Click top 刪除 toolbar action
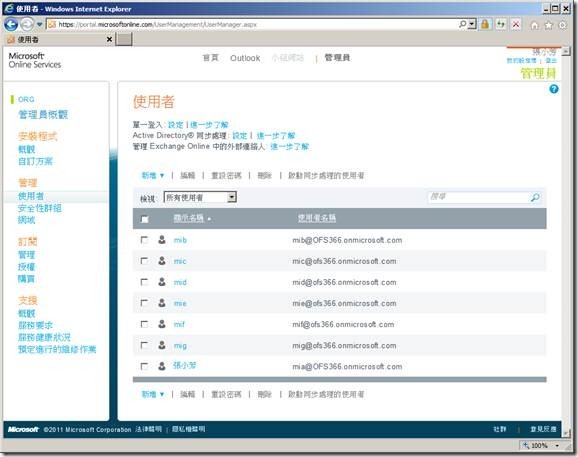578x457 pixels. 265,175
